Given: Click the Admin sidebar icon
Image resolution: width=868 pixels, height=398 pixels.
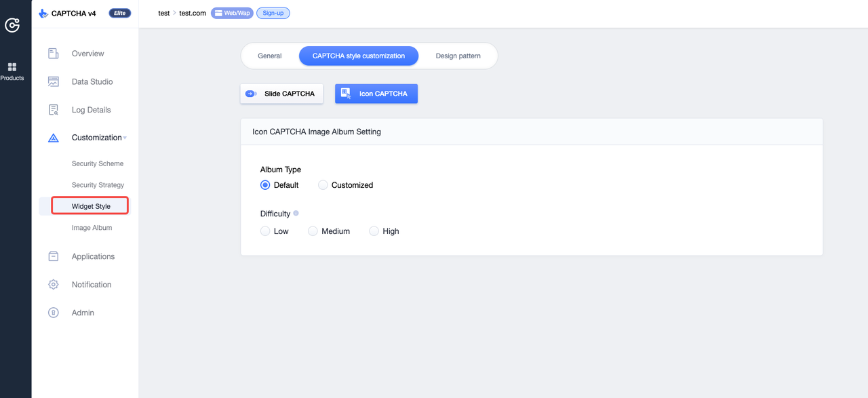Looking at the screenshot, I should (x=54, y=313).
